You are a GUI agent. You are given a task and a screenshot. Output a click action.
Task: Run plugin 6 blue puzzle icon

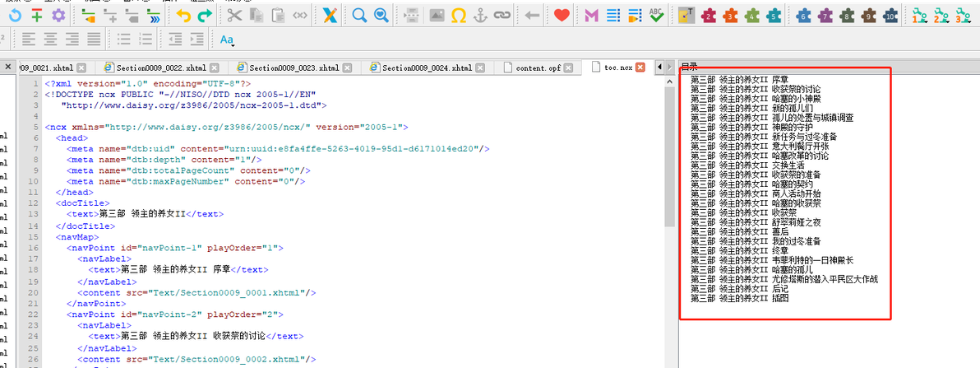point(803,16)
